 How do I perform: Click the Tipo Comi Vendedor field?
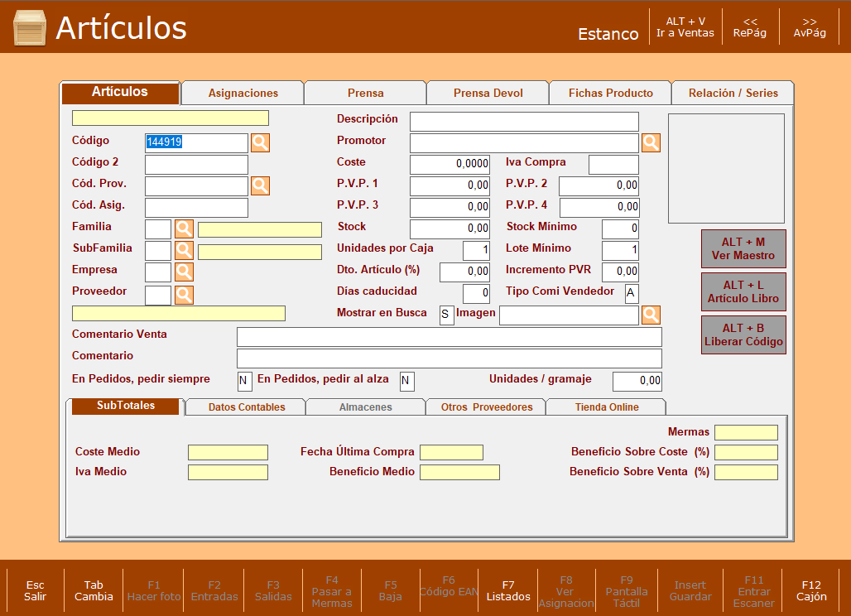[x=632, y=293]
